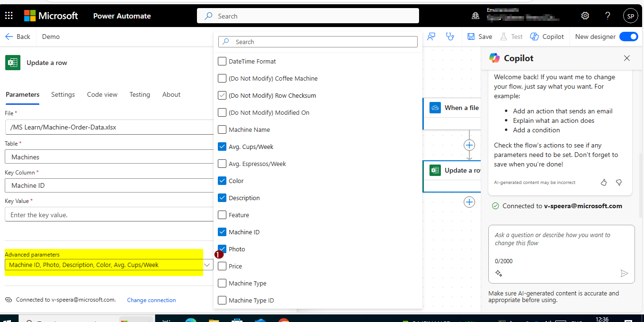Open Copilot from the toolbar
Viewport: 644px width, 322px height.
[547, 37]
